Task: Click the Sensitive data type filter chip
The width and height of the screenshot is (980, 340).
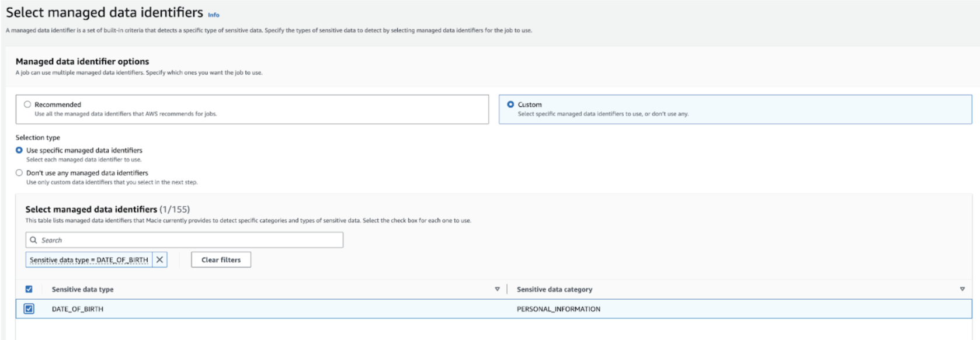Action: pyautogui.click(x=89, y=260)
